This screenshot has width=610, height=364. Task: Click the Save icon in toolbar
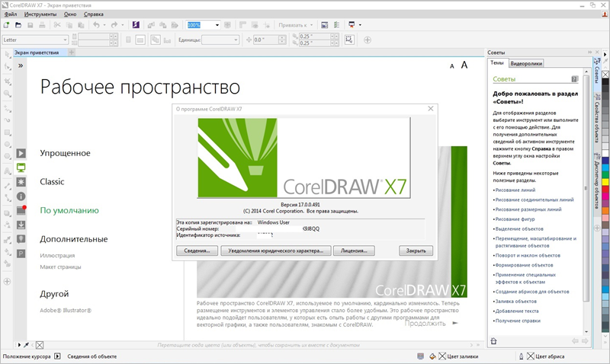point(30,25)
